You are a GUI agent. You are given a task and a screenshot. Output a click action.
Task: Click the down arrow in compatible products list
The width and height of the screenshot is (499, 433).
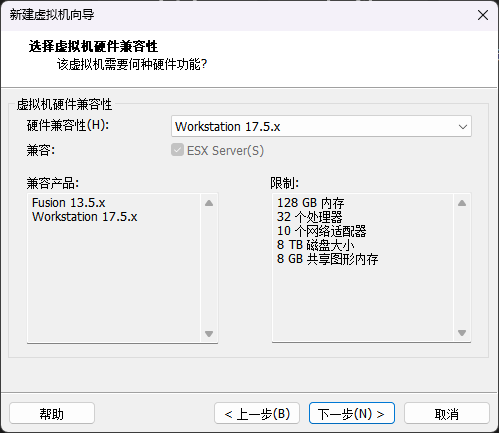point(209,334)
